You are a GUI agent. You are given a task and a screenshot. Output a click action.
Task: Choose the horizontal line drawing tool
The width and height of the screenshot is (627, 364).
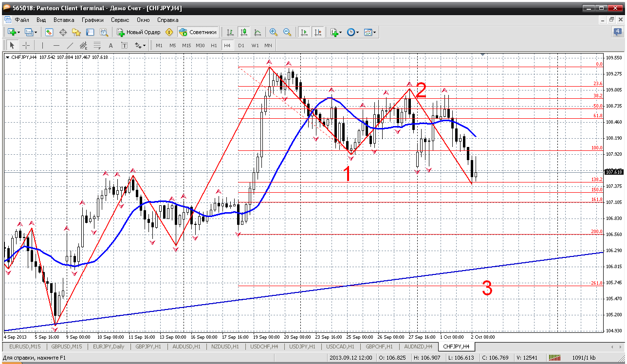[56, 45]
